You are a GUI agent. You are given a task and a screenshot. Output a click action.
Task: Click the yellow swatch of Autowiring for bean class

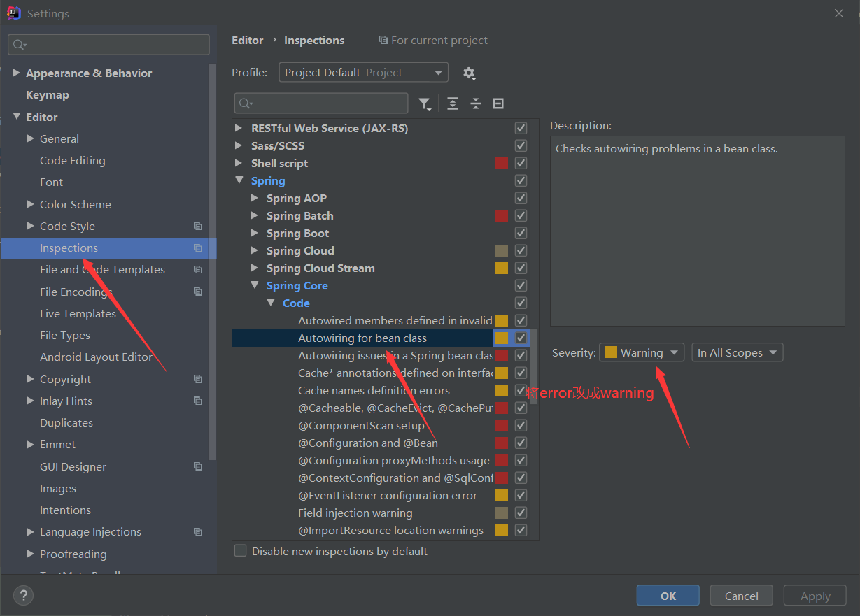[x=502, y=338]
